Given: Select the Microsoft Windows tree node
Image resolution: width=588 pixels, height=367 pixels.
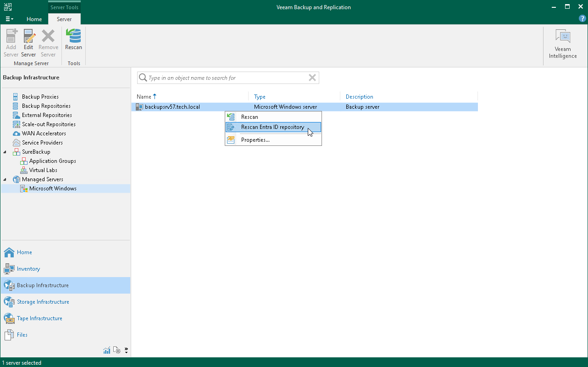Looking at the screenshot, I should click(x=53, y=189).
